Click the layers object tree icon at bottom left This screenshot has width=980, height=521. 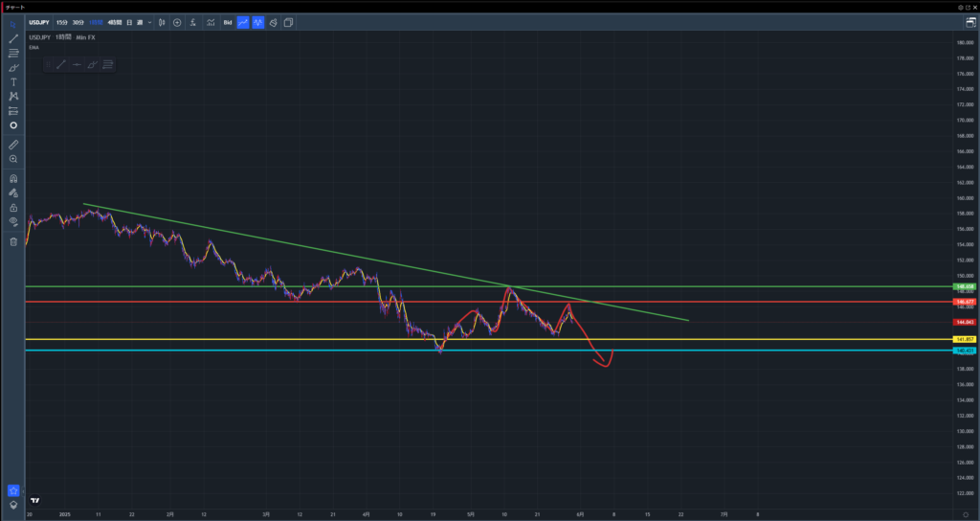click(x=13, y=505)
